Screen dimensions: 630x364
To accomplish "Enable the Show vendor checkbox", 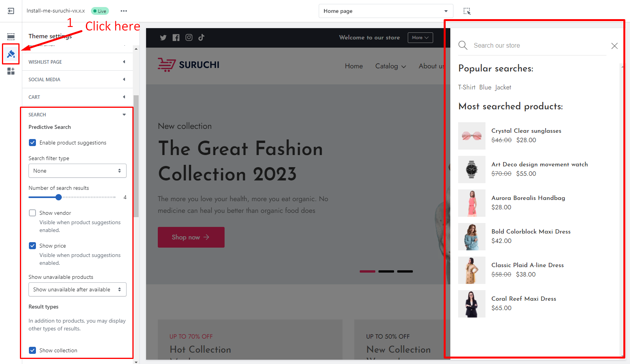I will [x=32, y=213].
